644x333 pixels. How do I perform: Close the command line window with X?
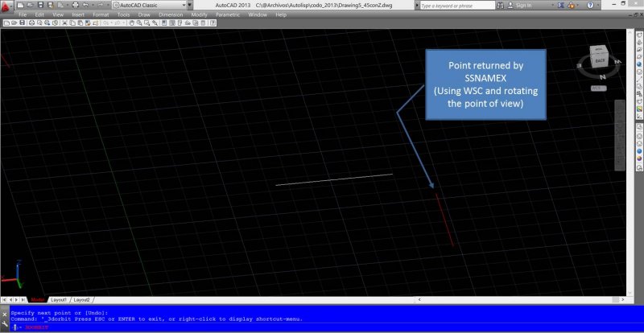coord(5,314)
